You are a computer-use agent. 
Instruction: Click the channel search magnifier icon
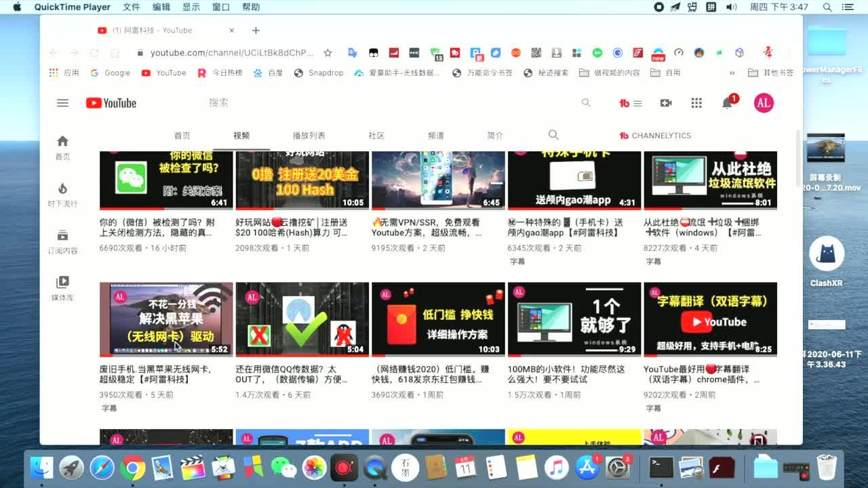click(x=553, y=135)
